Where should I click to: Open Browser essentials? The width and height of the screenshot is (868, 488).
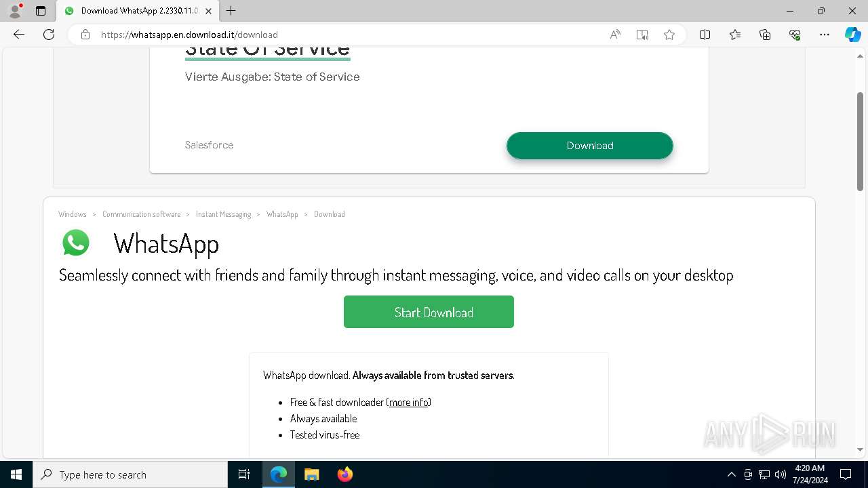[x=795, y=35]
